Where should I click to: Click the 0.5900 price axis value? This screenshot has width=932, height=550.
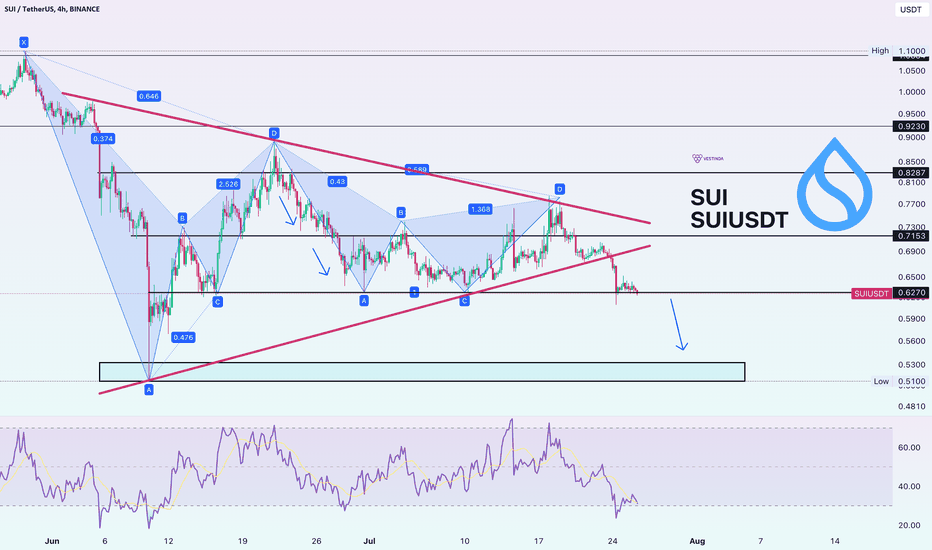pos(912,319)
